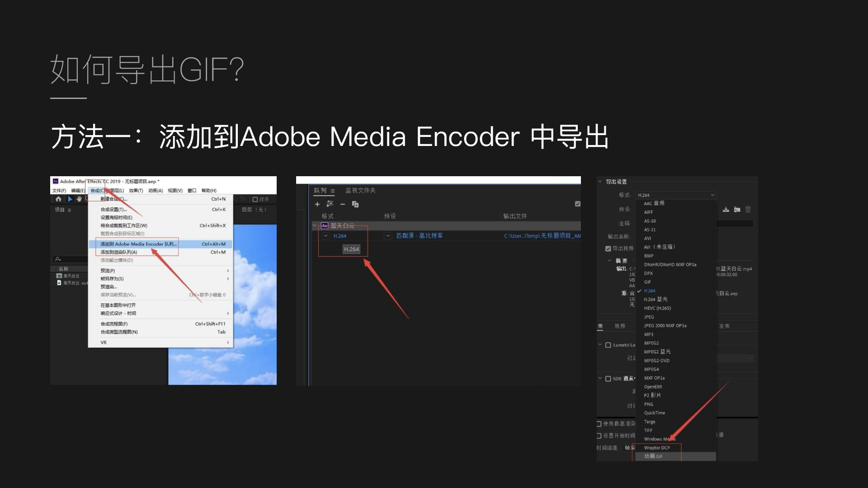Click the project panel search field

[x=70, y=259]
